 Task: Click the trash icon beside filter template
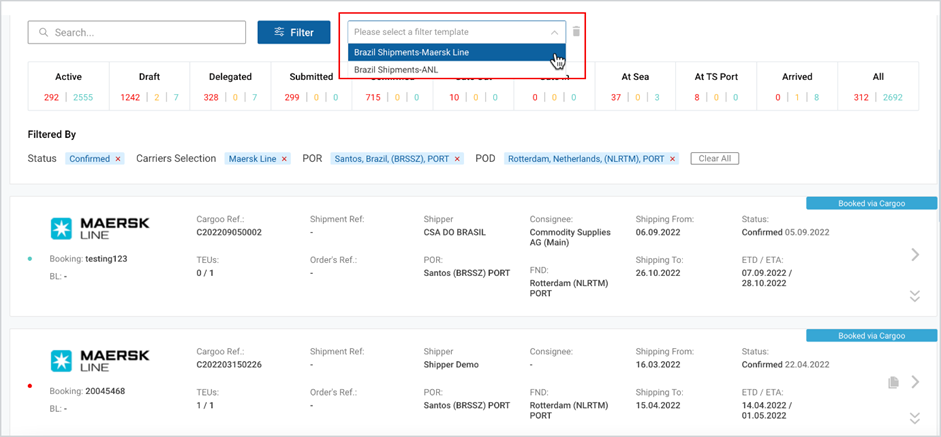click(576, 32)
